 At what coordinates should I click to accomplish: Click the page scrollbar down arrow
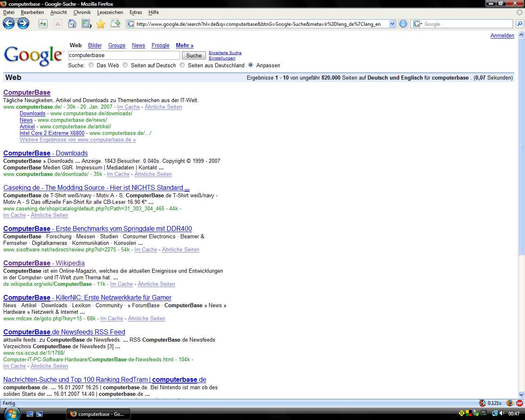click(521, 395)
